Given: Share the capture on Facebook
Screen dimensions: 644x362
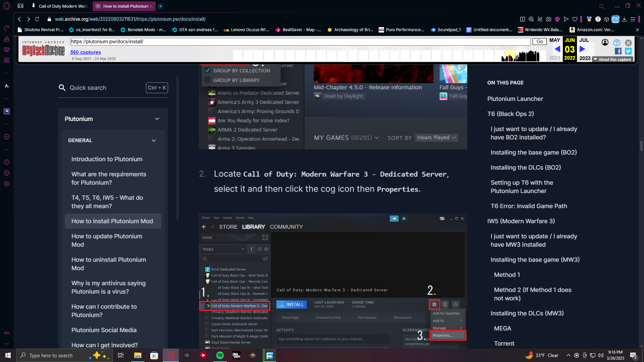Looking at the screenshot, I should (x=618, y=51).
